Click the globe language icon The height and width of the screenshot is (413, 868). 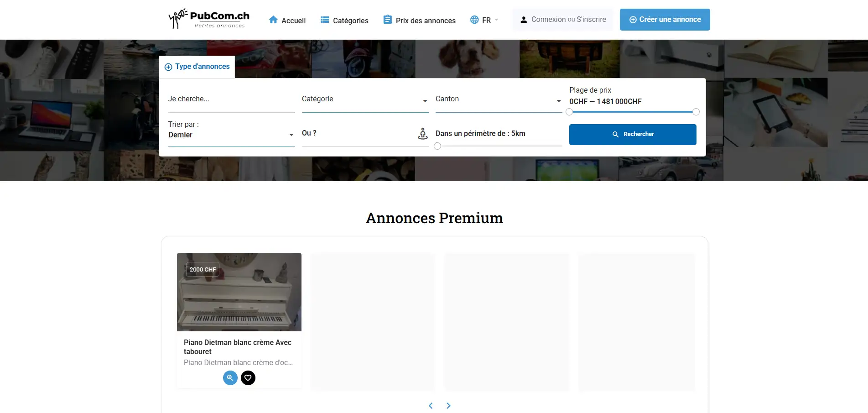coord(474,20)
